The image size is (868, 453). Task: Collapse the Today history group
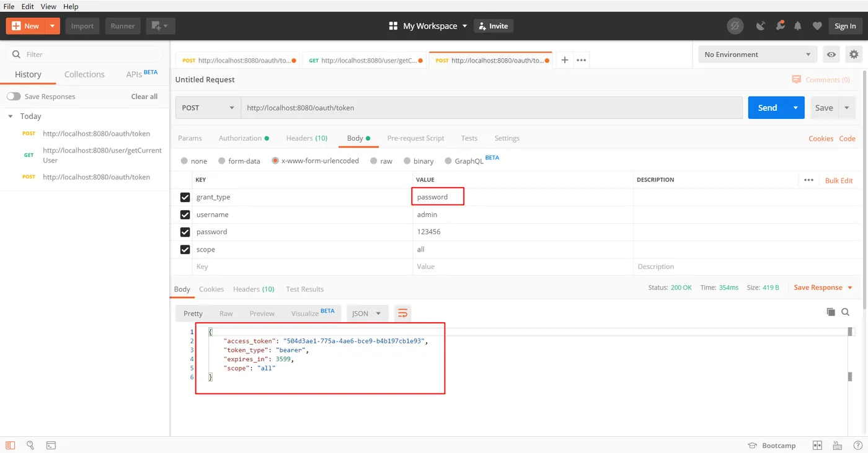coord(11,116)
